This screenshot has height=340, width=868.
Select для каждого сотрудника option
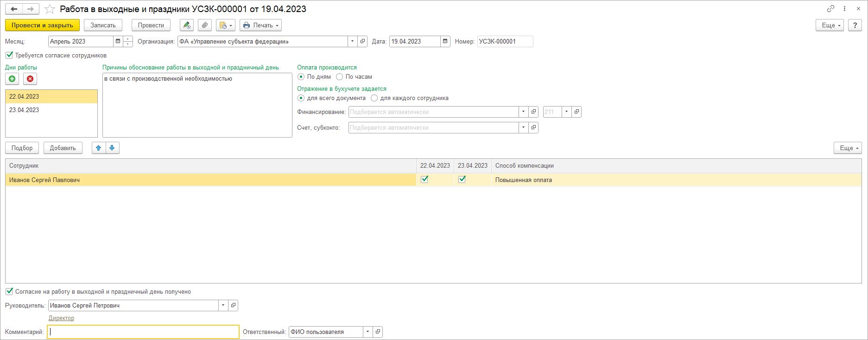[374, 98]
